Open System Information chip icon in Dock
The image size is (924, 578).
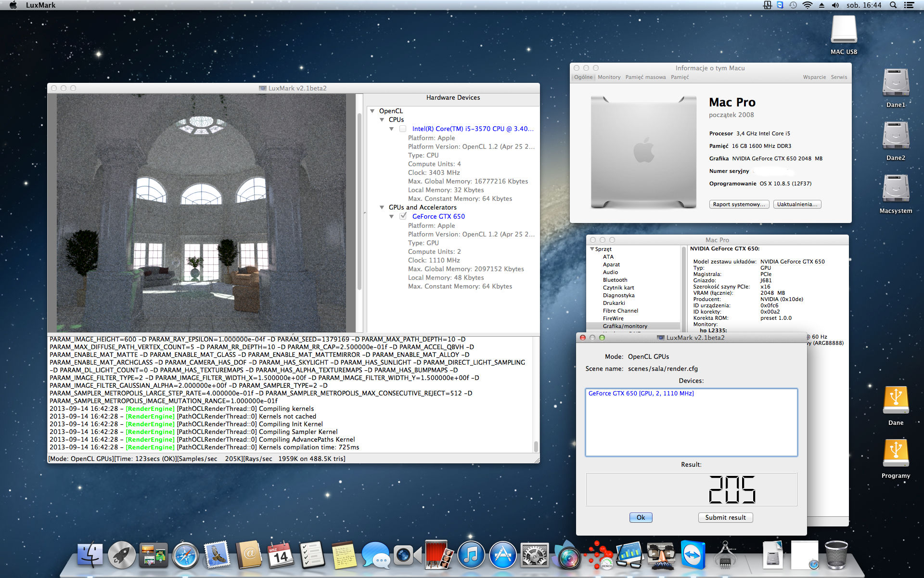tap(725, 555)
